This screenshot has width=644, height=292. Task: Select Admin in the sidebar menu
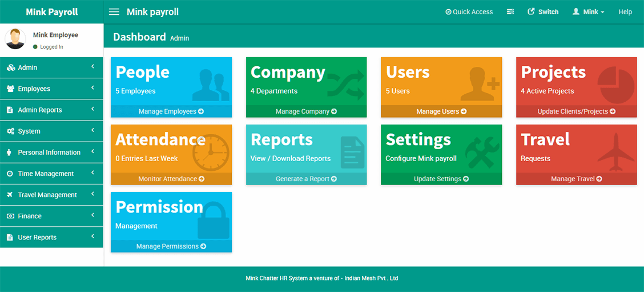[52, 67]
